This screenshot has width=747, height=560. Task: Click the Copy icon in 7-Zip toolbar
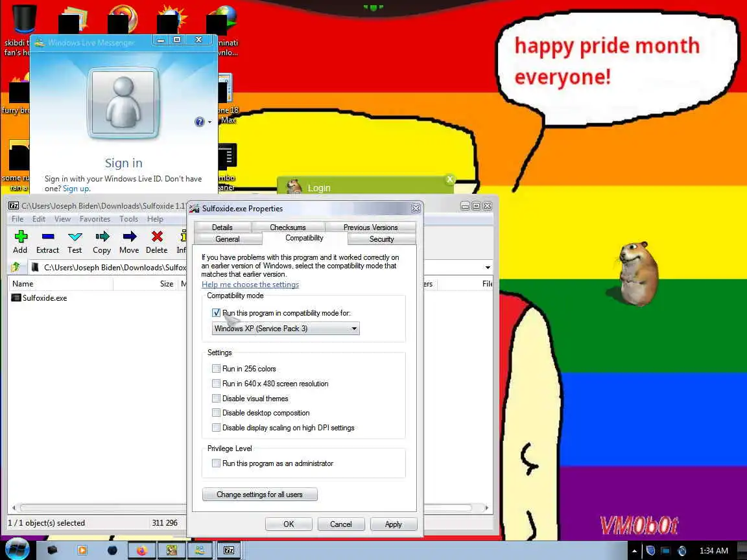click(102, 236)
